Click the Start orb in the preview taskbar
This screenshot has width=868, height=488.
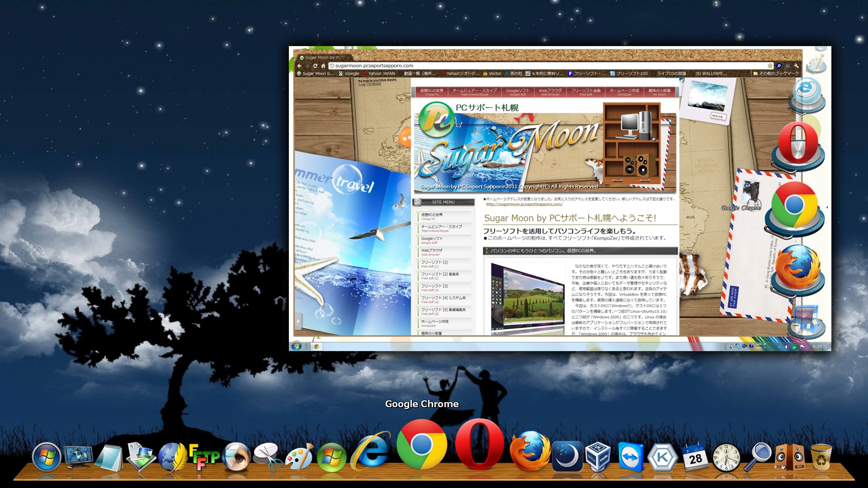[x=296, y=346]
